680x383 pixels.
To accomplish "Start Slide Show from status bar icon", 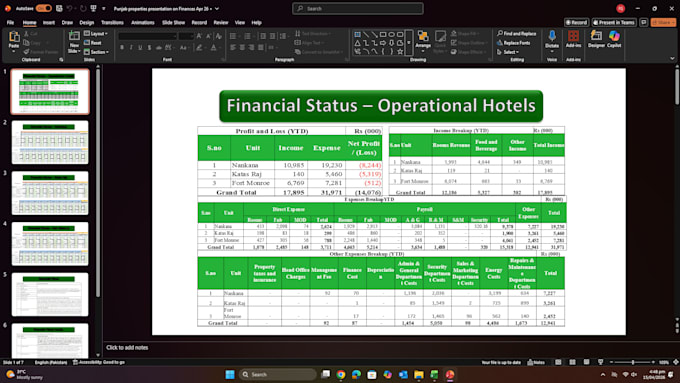I will [x=601, y=362].
